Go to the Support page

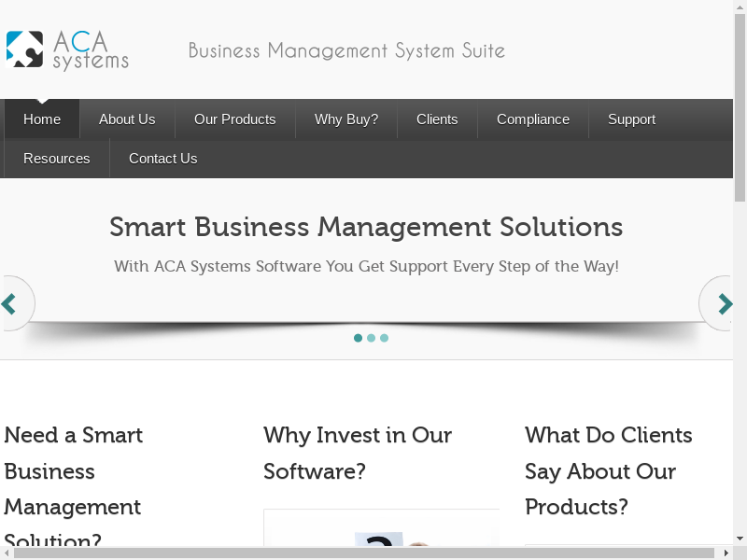coord(631,119)
